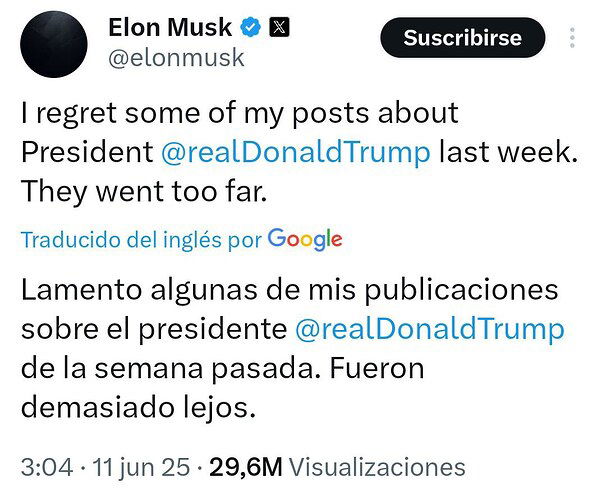Click the 'I regret some of my posts' line
Image resolution: width=606 pixels, height=500 pixels.
240,114
